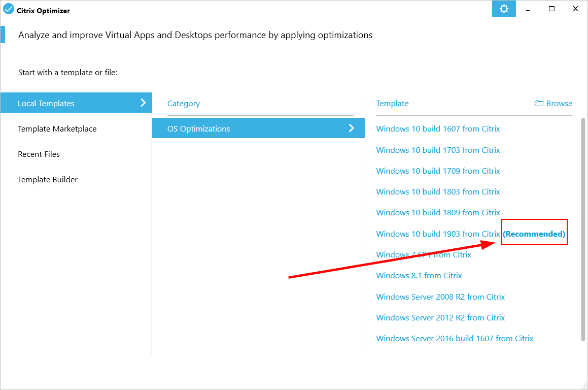Open settings via the gear icon

click(x=504, y=9)
